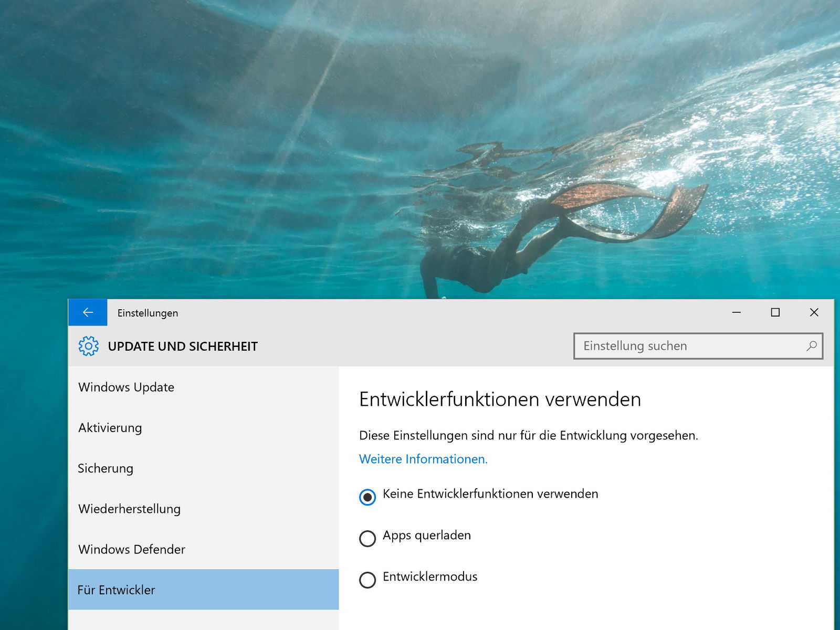Screen dimensions: 840x630
Task: Open the 'Weitere Informationen.' link
Action: coord(423,459)
